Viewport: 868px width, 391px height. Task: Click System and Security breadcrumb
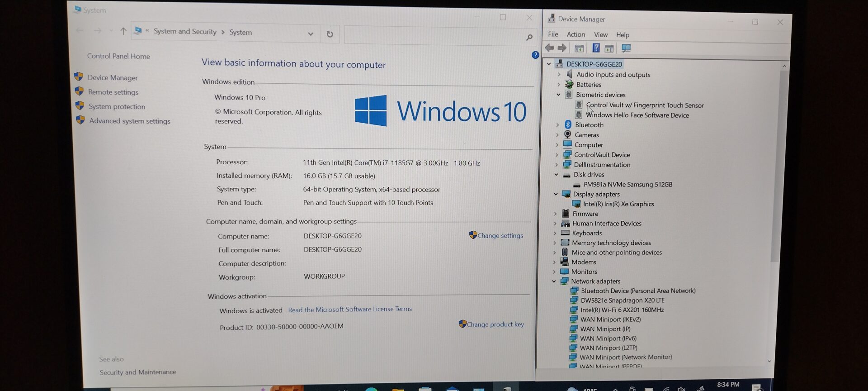pyautogui.click(x=185, y=31)
